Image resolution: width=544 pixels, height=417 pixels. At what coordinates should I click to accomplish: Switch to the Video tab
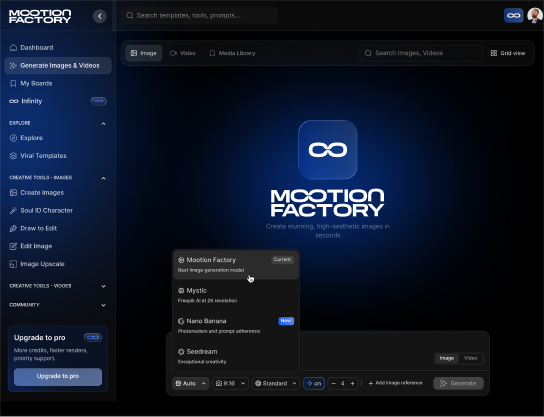(x=183, y=53)
